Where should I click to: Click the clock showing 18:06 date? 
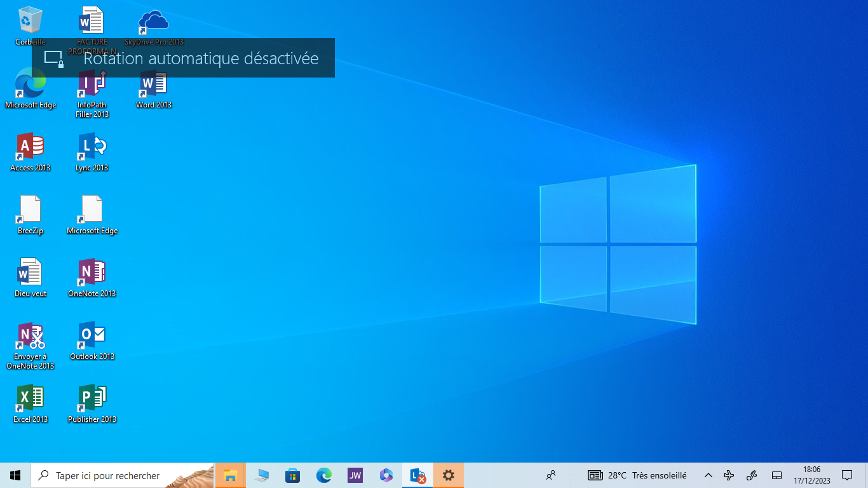coord(811,475)
